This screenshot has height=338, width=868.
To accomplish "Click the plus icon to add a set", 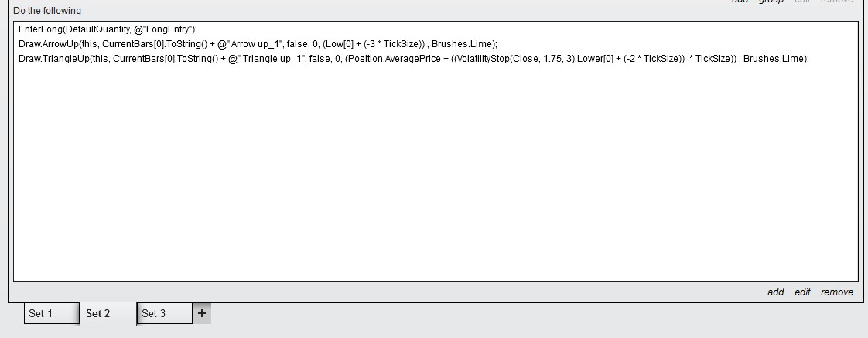I will (x=202, y=313).
